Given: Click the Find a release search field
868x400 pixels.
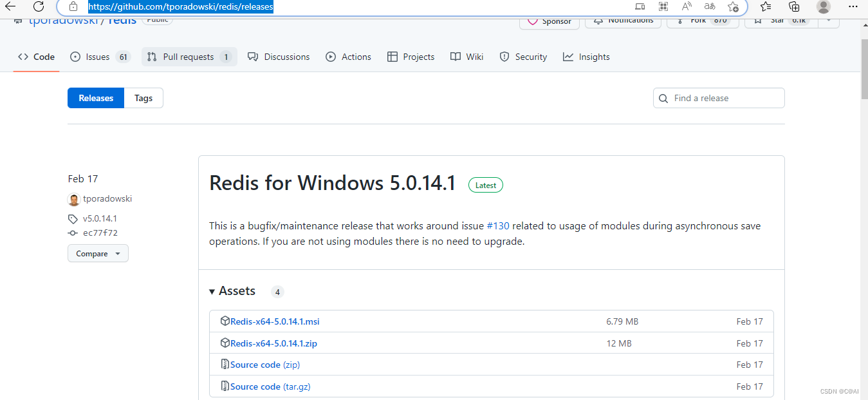Looking at the screenshot, I should 718,97.
